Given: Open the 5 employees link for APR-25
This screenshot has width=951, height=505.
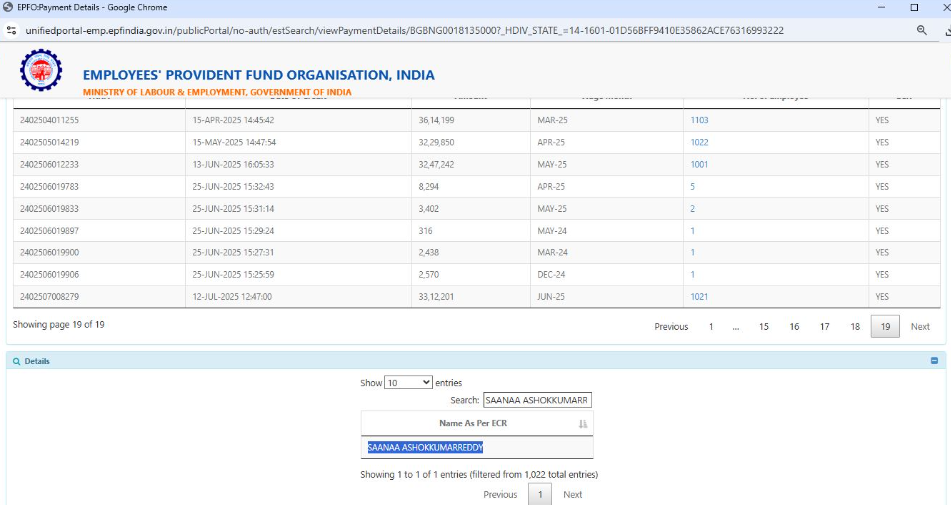Looking at the screenshot, I should click(x=692, y=187).
